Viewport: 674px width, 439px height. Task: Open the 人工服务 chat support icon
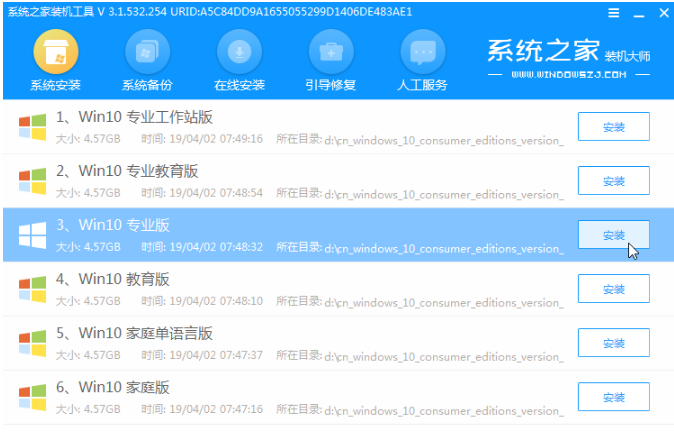coord(423,52)
